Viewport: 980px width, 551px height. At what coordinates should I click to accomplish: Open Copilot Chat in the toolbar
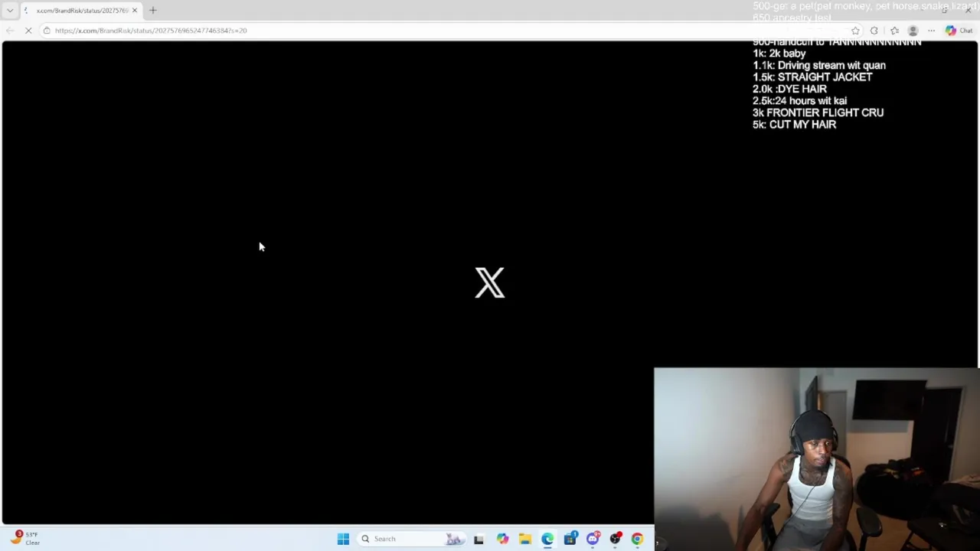(959, 31)
